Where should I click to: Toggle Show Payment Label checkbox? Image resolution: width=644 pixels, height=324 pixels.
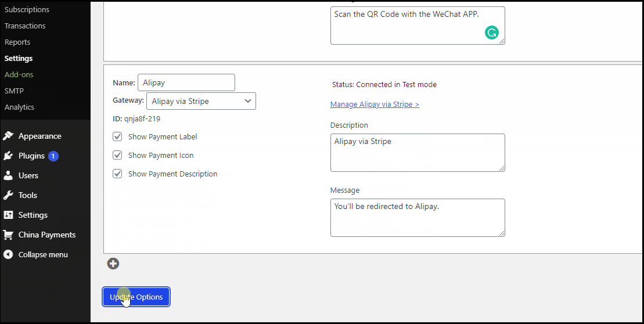click(117, 136)
